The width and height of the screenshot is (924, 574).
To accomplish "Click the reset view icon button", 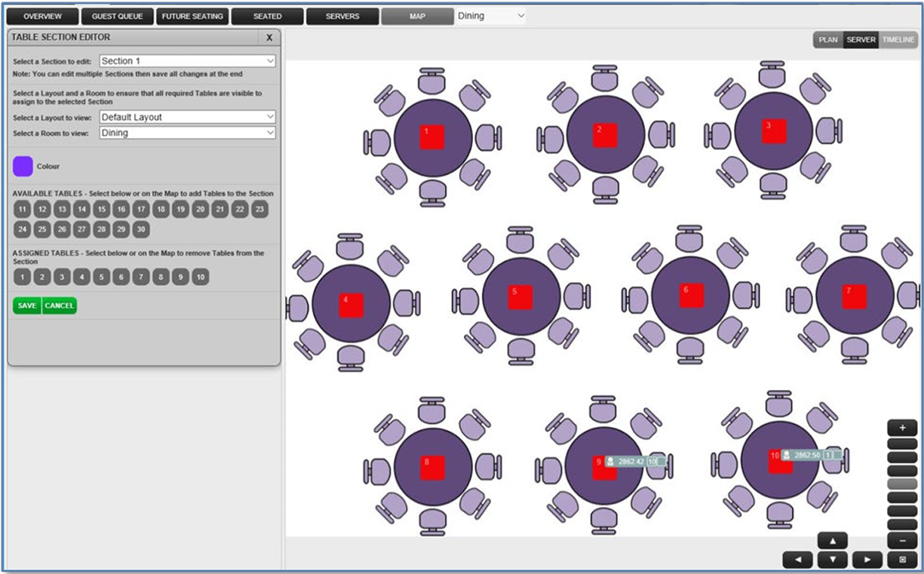I will (x=902, y=560).
